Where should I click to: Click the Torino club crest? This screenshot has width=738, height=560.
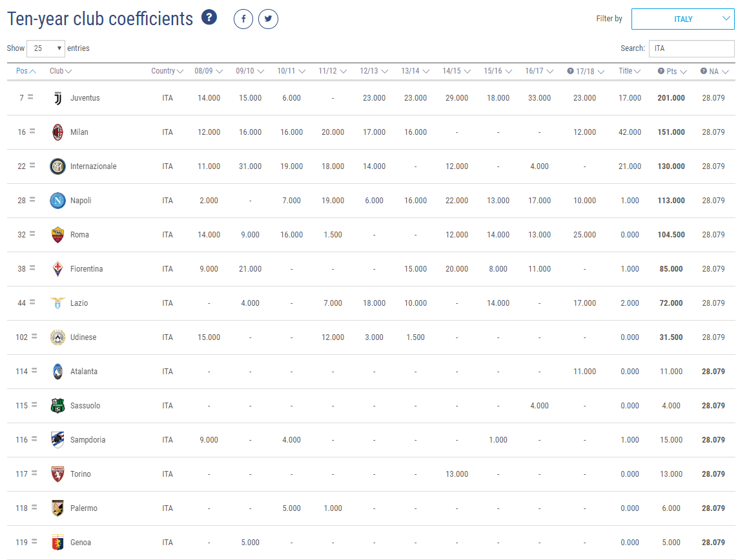58,474
